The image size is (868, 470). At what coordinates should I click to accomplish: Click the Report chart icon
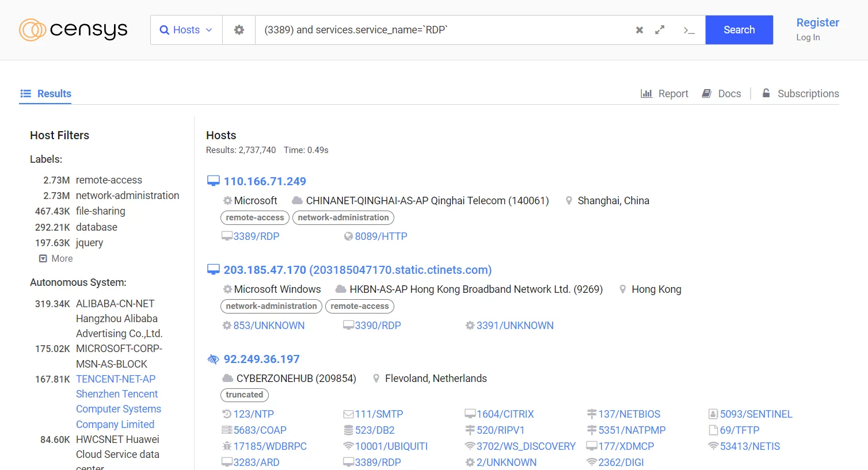click(646, 93)
